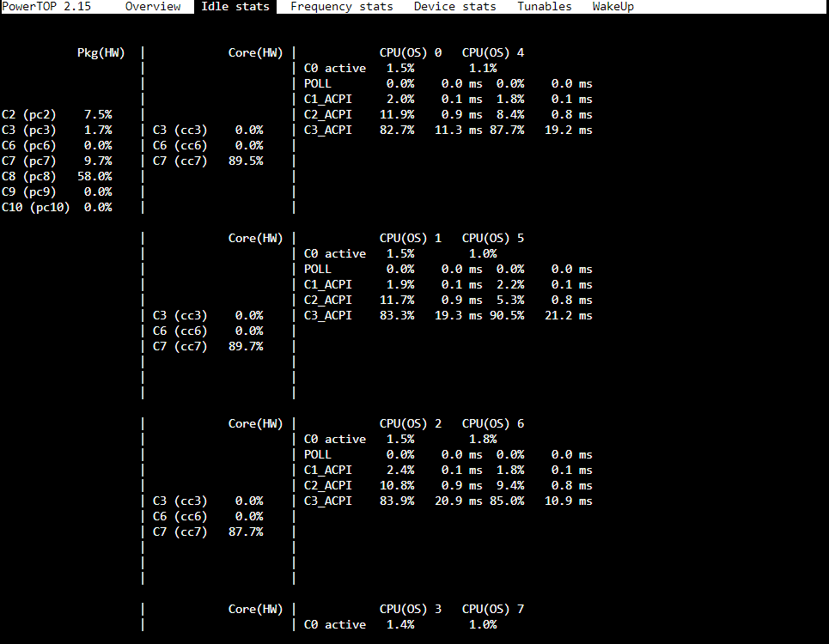Open the Frequency stats tab
This screenshot has width=829, height=644.
(342, 6)
